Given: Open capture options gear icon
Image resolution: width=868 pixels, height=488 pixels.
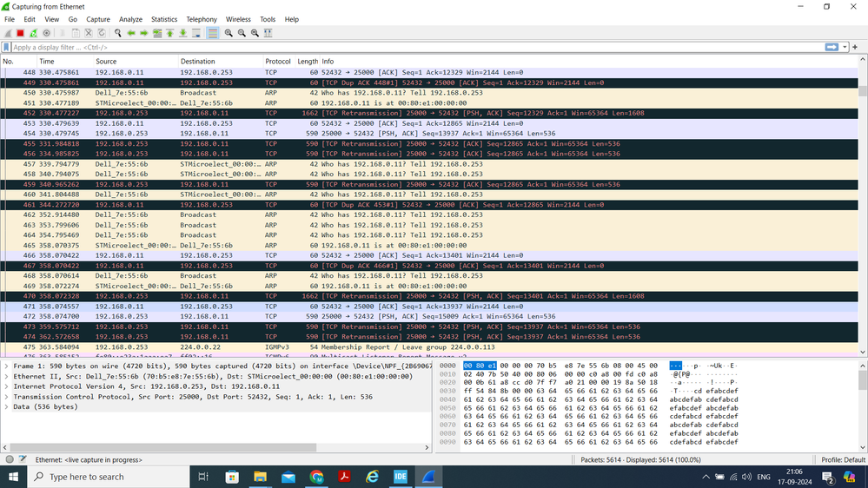Looking at the screenshot, I should point(46,33).
